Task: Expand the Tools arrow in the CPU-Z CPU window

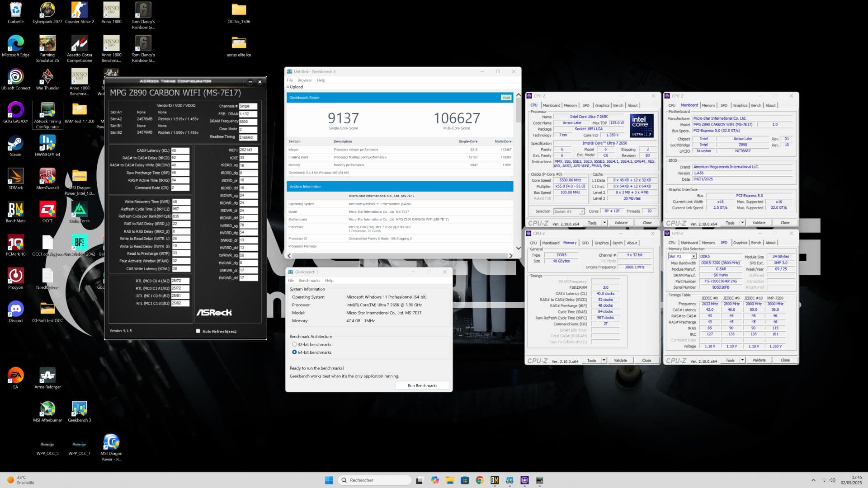Action: [x=604, y=223]
